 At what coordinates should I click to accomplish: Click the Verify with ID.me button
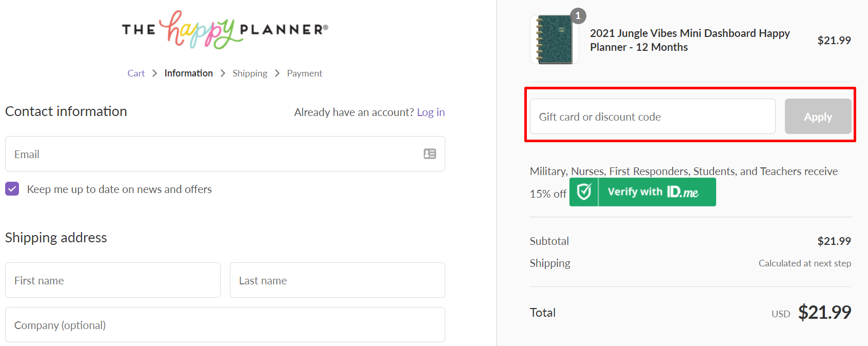tap(643, 192)
